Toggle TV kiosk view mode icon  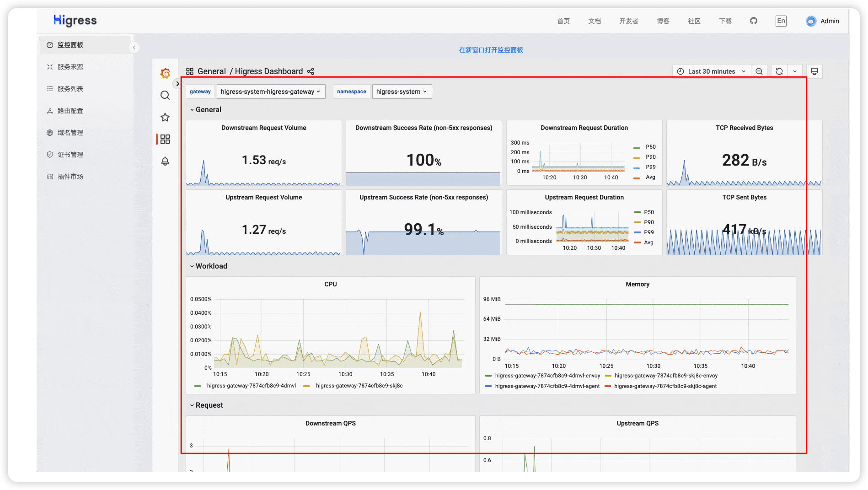[814, 71]
